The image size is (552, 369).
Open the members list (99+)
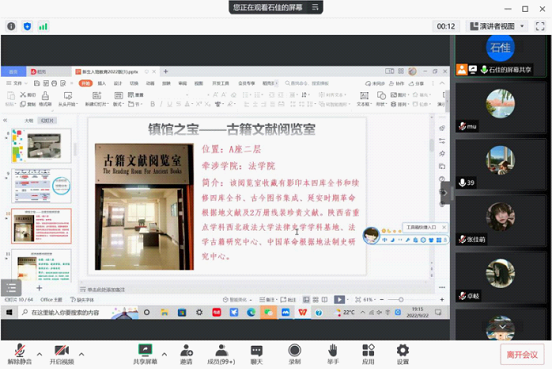pos(221,354)
